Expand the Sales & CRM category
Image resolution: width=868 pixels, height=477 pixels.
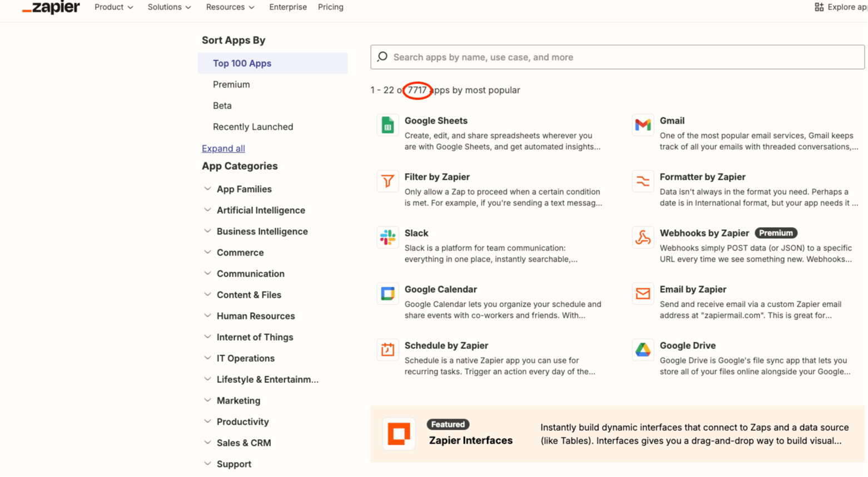tap(237, 443)
